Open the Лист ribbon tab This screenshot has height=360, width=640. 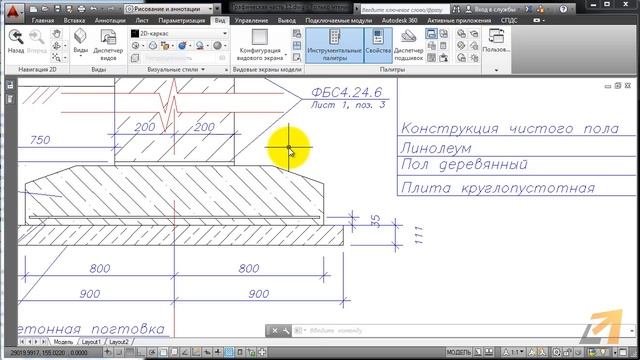click(142, 20)
